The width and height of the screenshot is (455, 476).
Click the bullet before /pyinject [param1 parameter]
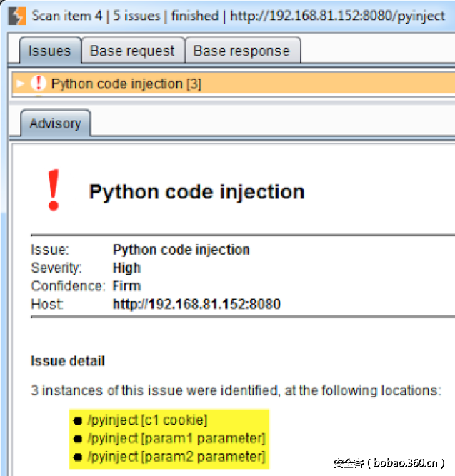78,439
